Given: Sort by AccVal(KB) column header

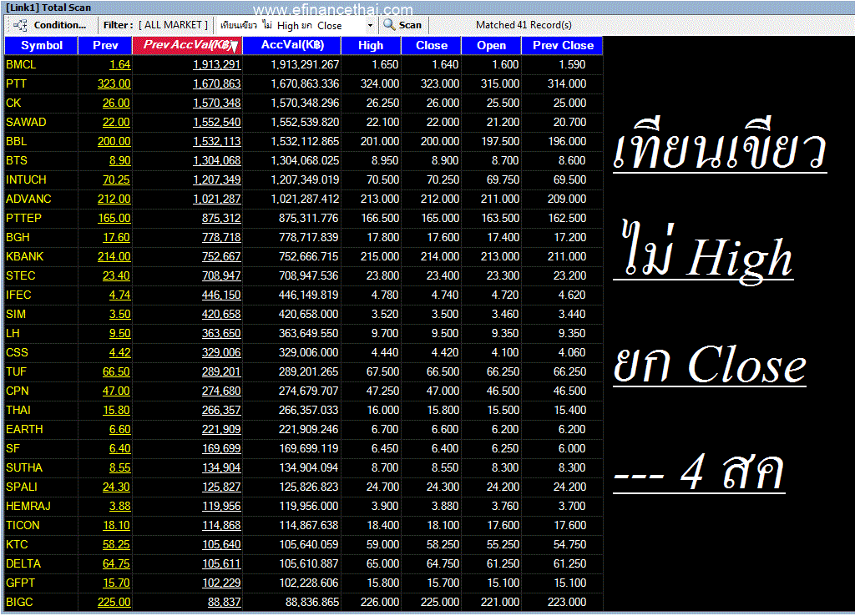Looking at the screenshot, I should [292, 45].
